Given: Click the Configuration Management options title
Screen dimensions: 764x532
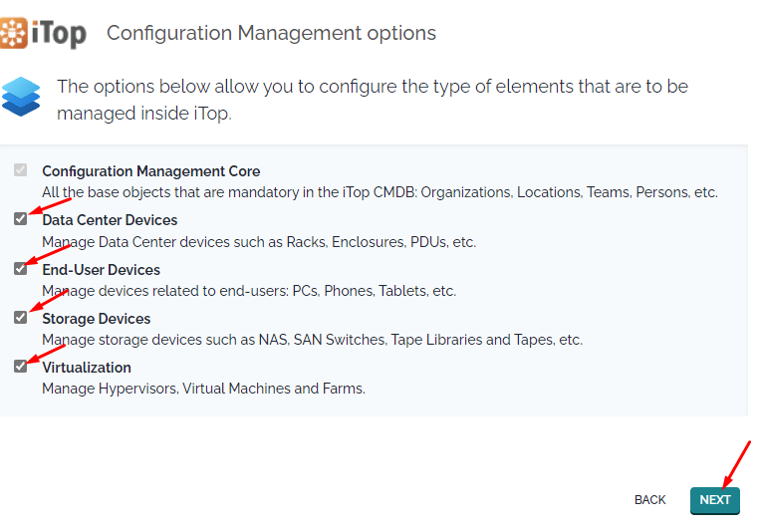Looking at the screenshot, I should click(x=271, y=33).
